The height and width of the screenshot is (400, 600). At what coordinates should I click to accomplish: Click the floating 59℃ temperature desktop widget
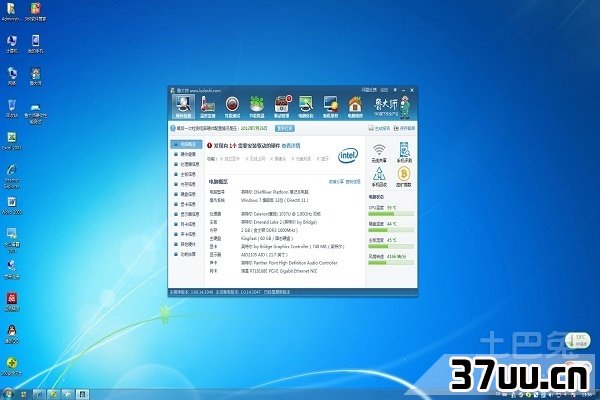pyautogui.click(x=577, y=340)
